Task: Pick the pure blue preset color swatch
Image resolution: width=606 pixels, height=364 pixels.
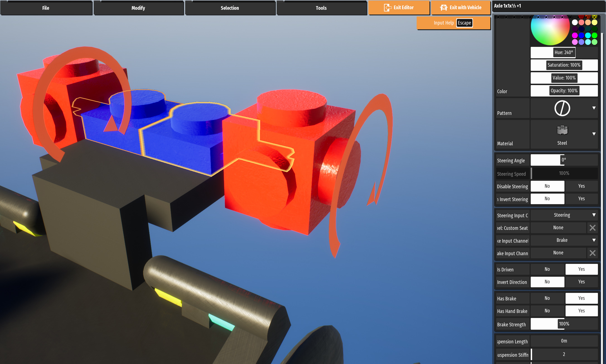Action: pos(581,35)
